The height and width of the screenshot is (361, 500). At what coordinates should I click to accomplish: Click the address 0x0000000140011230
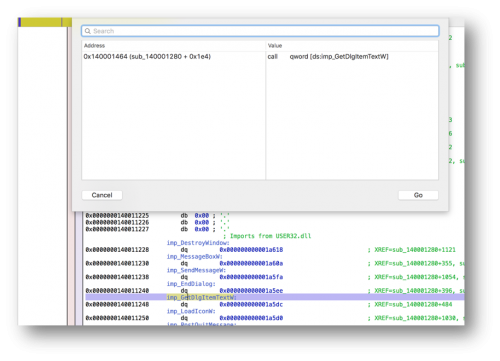(x=117, y=263)
